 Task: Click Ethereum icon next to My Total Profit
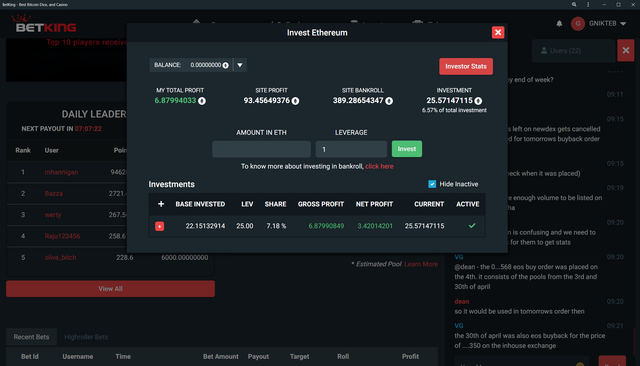point(202,101)
